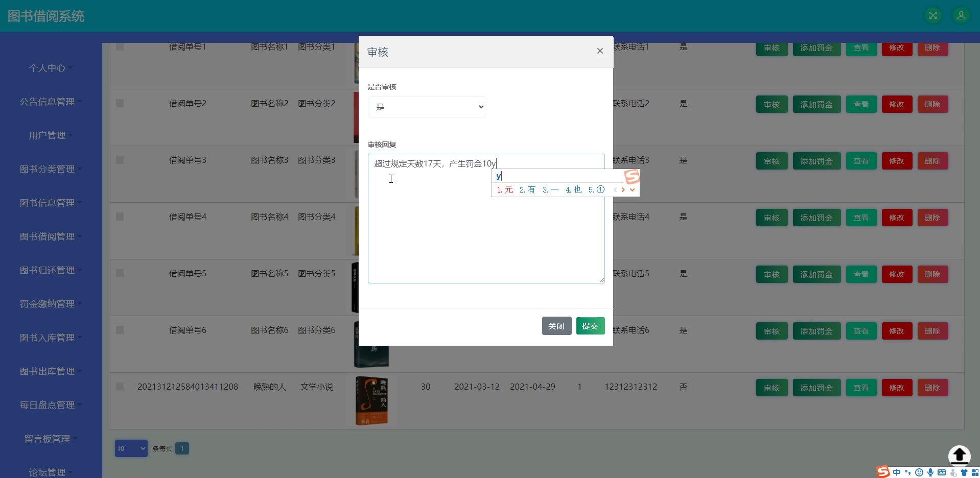This screenshot has width=980, height=478.
Task: Click the 晚熟的人 book cover thumbnail
Action: pyautogui.click(x=371, y=401)
